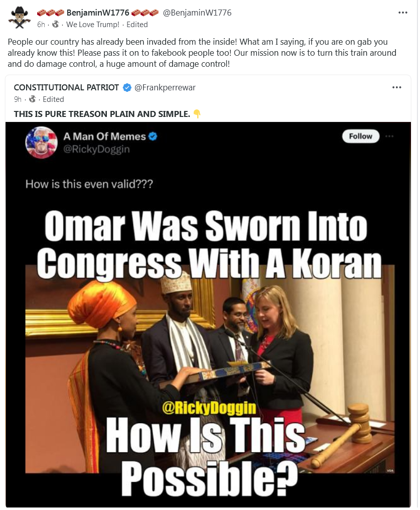Open the CONSTITUTIONAL PATRIOT profile name
Image resolution: width=420 pixels, height=510 pixels.
click(x=66, y=87)
